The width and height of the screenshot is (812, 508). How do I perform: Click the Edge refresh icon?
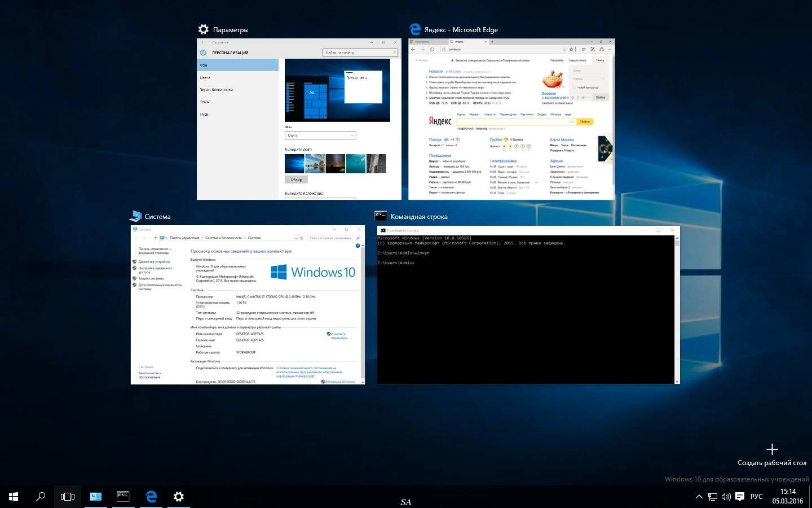(x=433, y=50)
